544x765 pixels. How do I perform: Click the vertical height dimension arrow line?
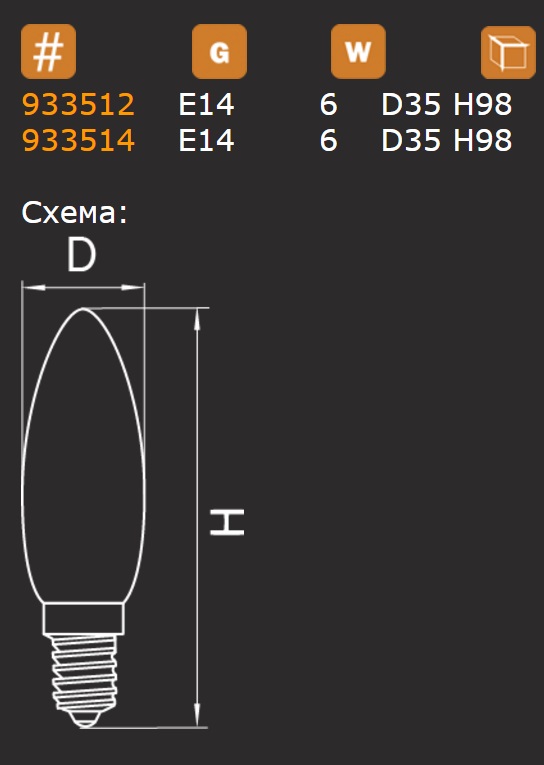(x=197, y=518)
